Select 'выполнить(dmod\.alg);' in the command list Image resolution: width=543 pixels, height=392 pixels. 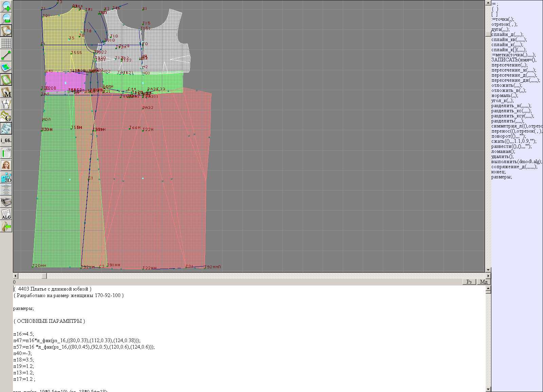click(517, 162)
